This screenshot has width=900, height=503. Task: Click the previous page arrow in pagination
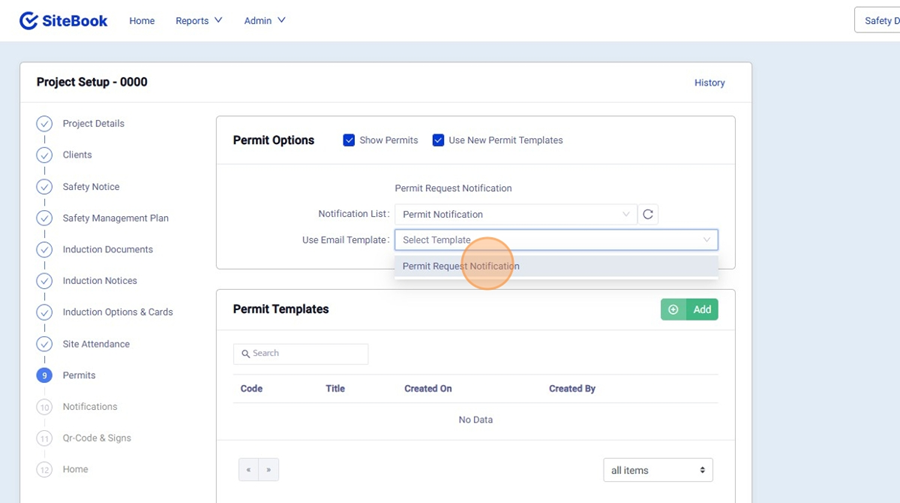pos(248,470)
